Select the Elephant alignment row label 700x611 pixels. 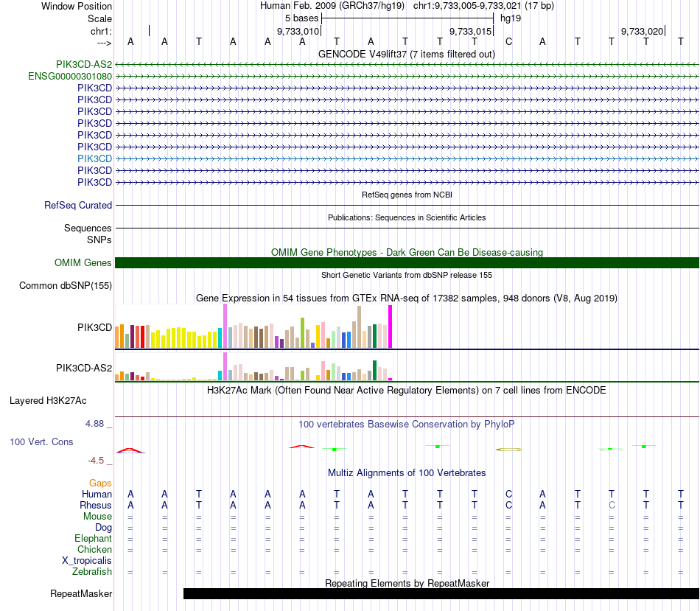click(x=93, y=538)
